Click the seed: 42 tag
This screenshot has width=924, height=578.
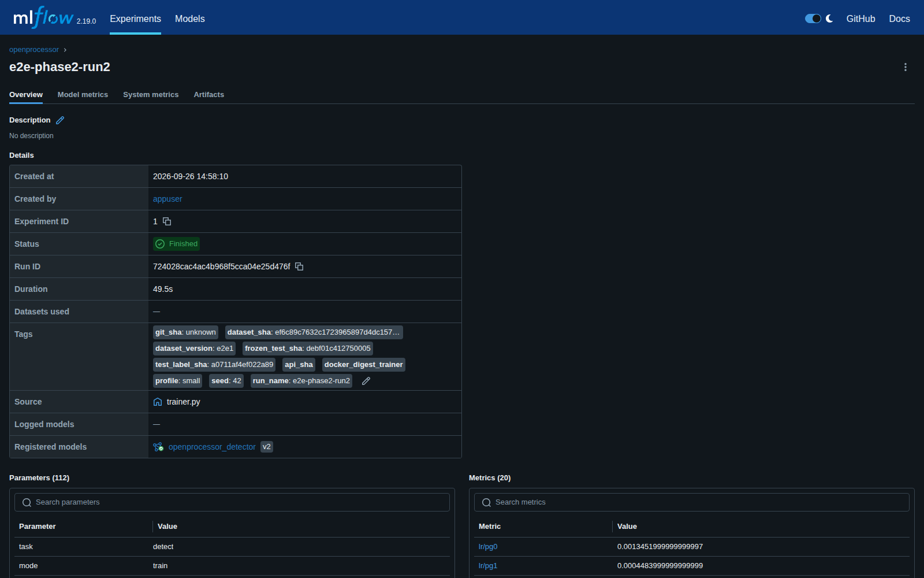(x=226, y=381)
